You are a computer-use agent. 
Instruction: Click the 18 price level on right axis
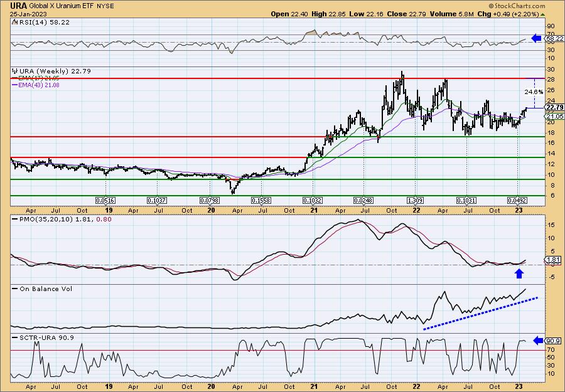550,132
